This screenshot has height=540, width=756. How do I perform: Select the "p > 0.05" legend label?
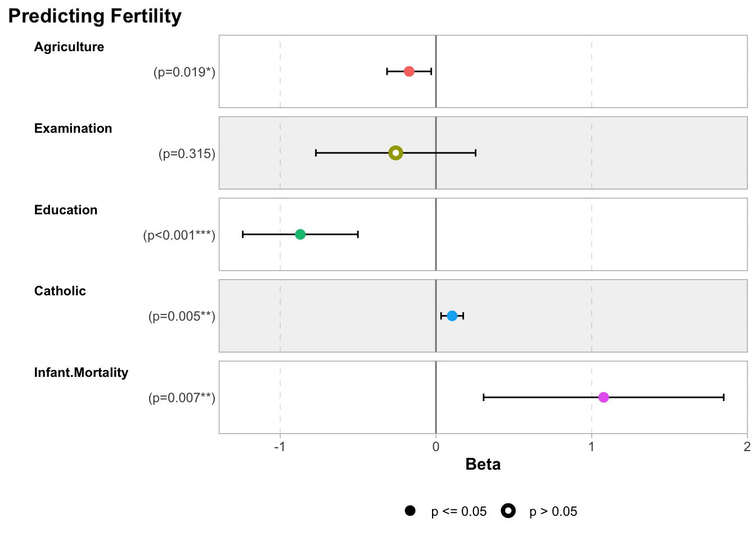coord(553,511)
